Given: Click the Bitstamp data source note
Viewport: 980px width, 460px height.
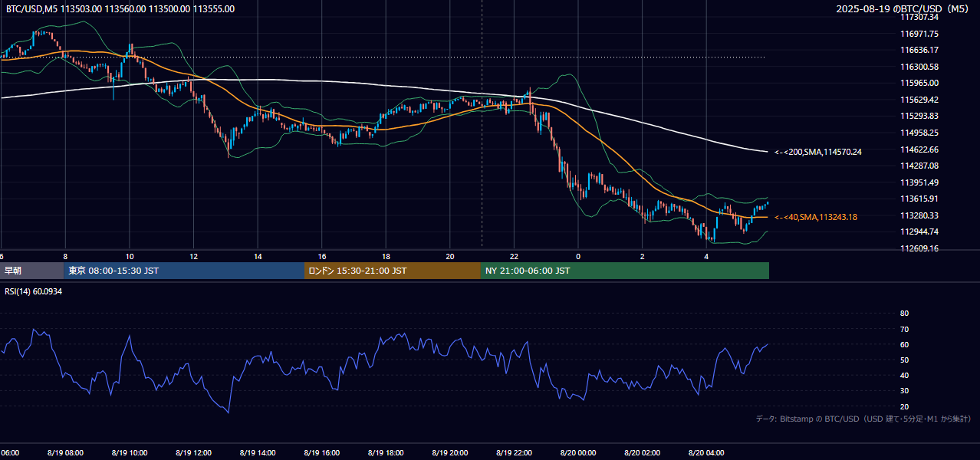Looking at the screenshot, I should click(x=863, y=419).
